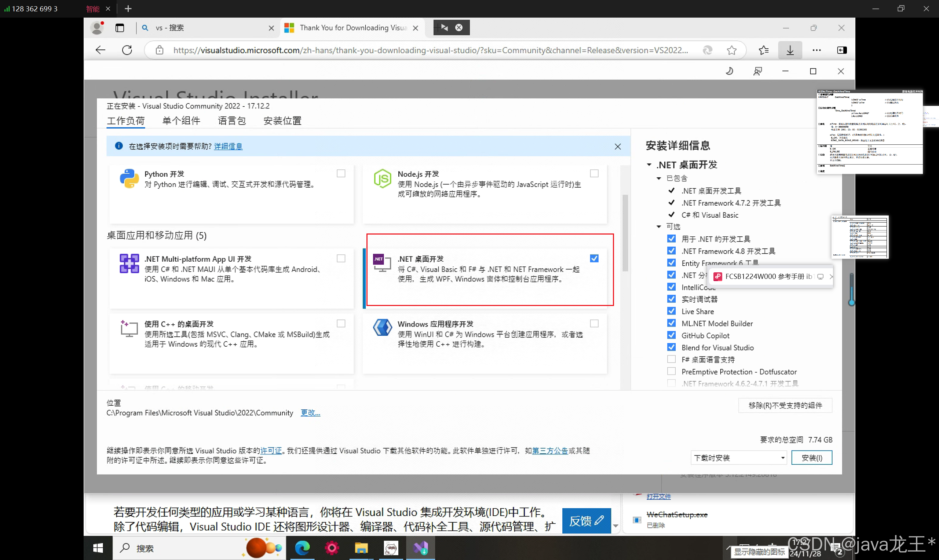Click the favorites star in address bar
The width and height of the screenshot is (939, 560).
pyautogui.click(x=731, y=50)
